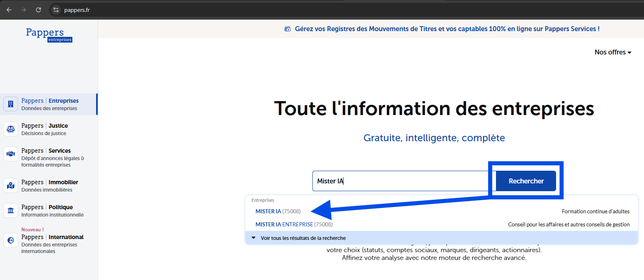Click 'Données des entreprises' subtitle
Viewport: 644px width, 280px height.
click(49, 108)
